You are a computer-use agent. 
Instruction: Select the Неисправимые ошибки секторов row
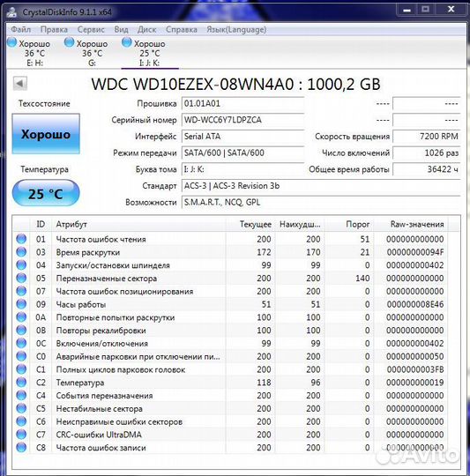tap(230, 421)
